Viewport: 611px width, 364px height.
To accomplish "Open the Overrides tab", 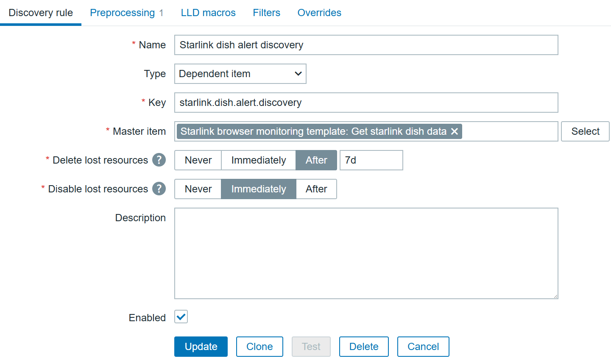I will (319, 13).
